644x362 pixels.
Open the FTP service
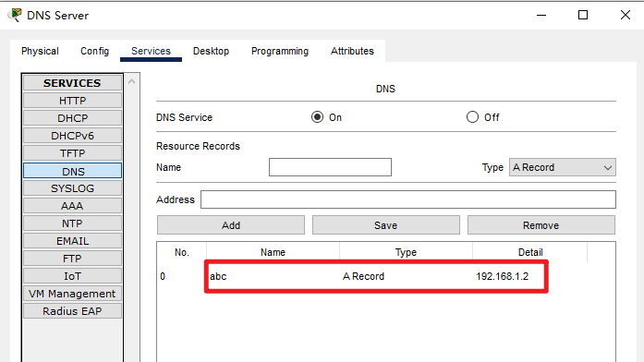tap(72, 259)
